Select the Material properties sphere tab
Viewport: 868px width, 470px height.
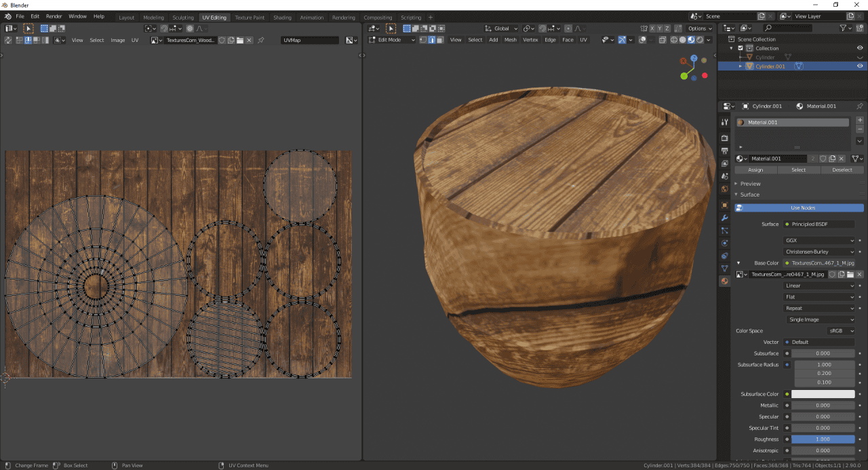[x=724, y=281]
